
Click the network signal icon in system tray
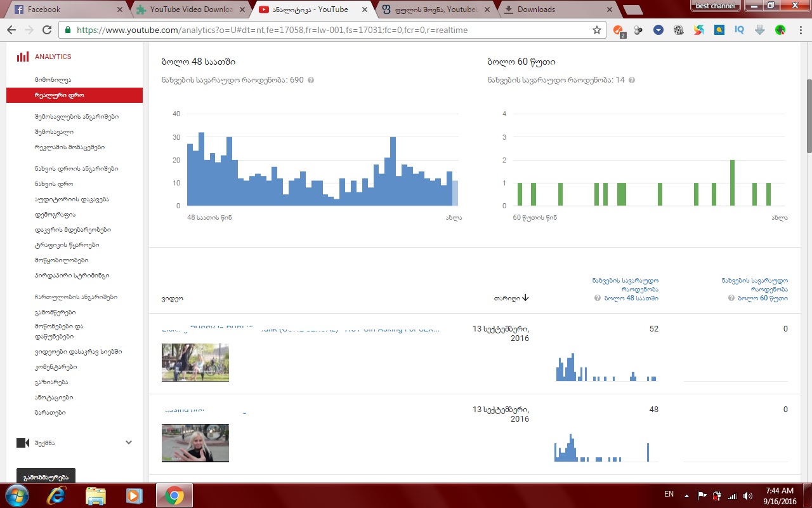pos(733,495)
